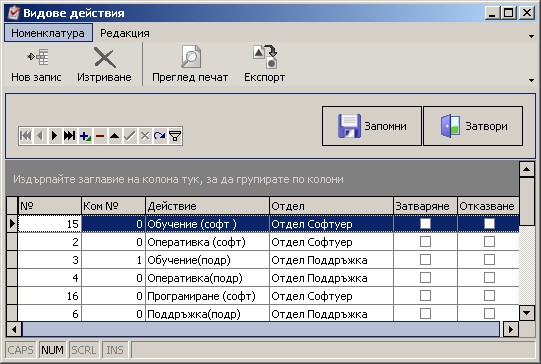This screenshot has width=541, height=364.
Task: Select the Програмиране (софт) cell
Action: (207, 296)
